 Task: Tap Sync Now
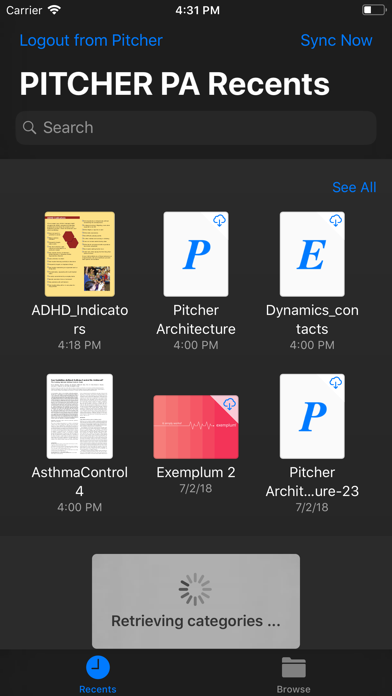[x=336, y=40]
